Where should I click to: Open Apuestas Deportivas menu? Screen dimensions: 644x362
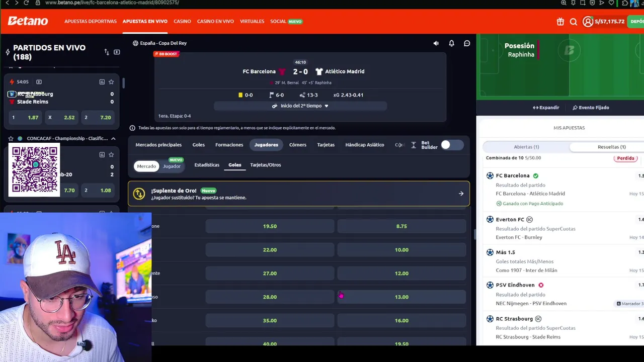(x=91, y=22)
